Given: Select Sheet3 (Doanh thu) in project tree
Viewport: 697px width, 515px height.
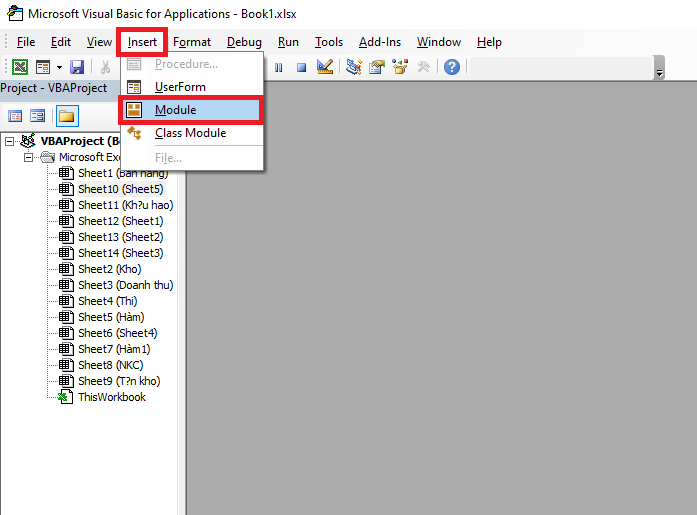Looking at the screenshot, I should point(126,285).
